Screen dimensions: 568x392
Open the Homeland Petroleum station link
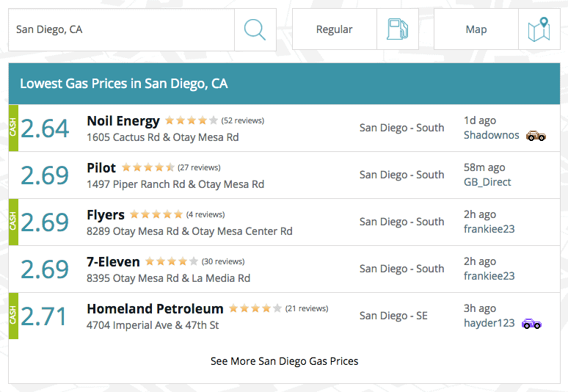[155, 309]
